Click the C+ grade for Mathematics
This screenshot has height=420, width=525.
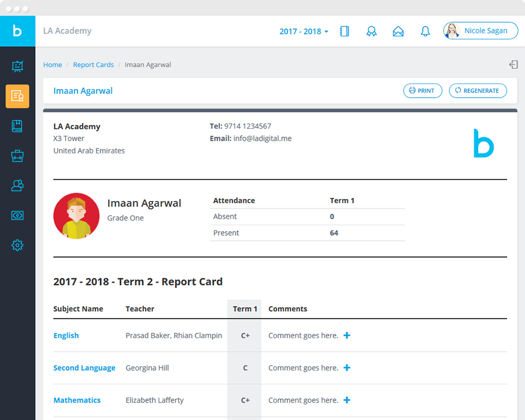point(245,400)
